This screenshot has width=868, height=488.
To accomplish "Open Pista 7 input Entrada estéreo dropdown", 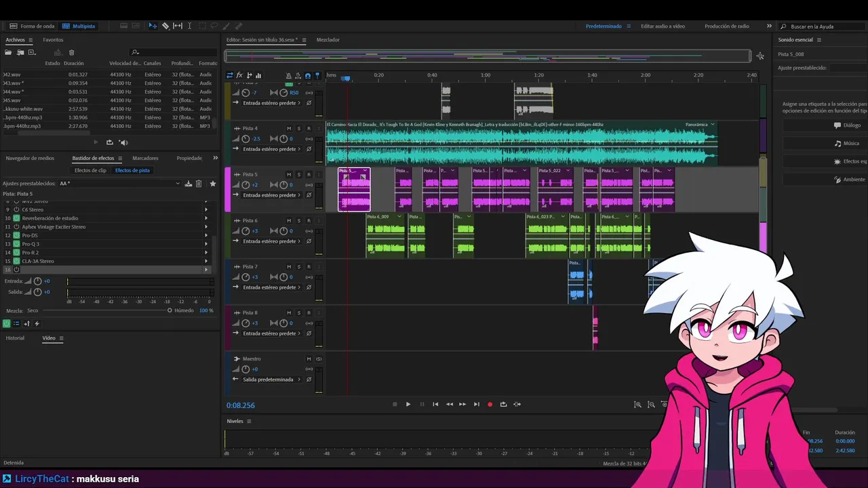I will pos(271,287).
